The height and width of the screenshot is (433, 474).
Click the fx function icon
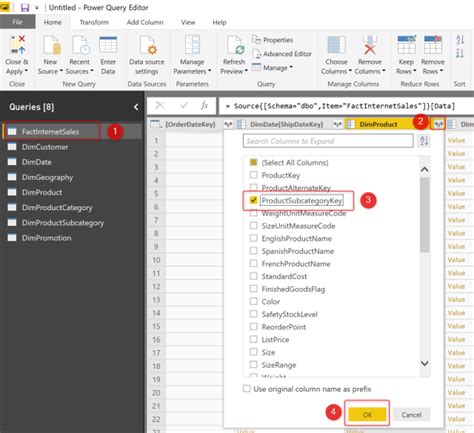coord(204,106)
